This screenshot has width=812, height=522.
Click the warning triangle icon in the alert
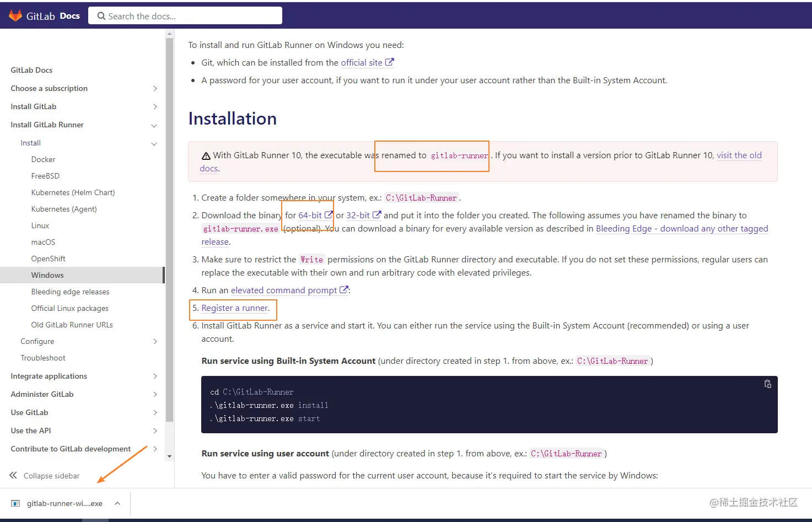(x=206, y=156)
